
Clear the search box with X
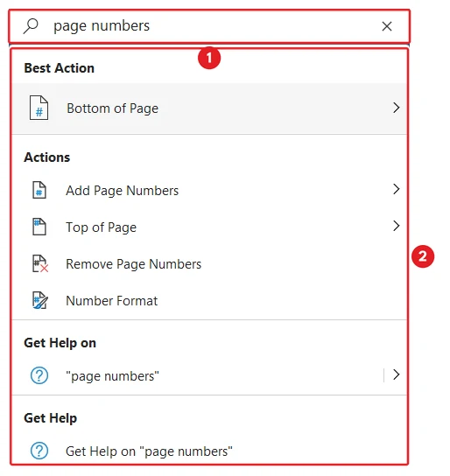387,26
